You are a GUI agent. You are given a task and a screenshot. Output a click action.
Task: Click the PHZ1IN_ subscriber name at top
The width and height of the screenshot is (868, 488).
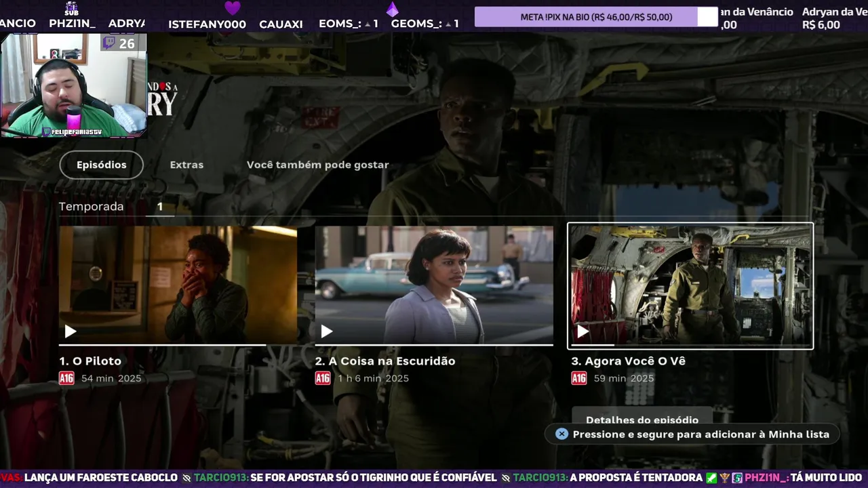(72, 24)
